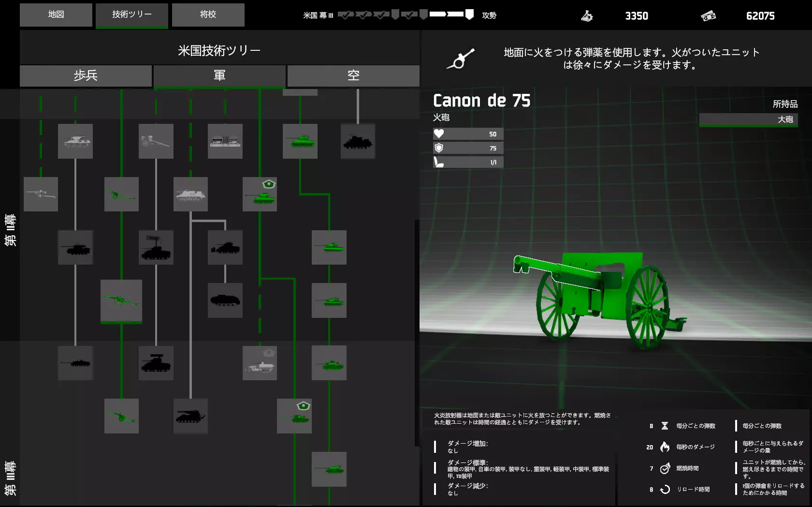
Task: Click the crew seat icon beside 1/1
Action: coord(439,162)
